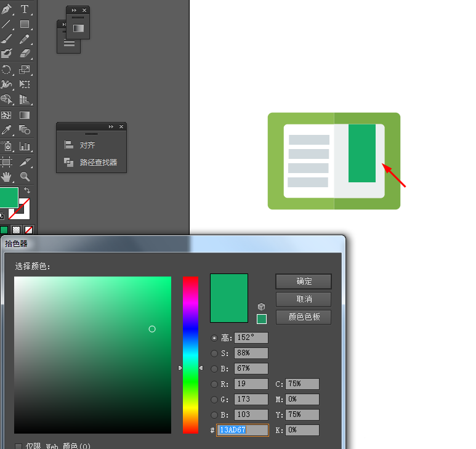Click the Hue field showing 152°
This screenshot has width=476, height=449.
pos(251,338)
